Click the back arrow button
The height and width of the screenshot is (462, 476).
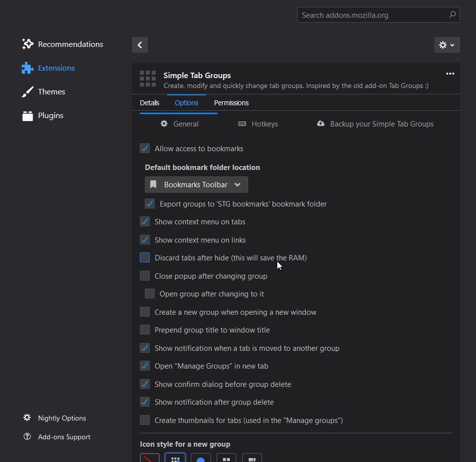[140, 45]
